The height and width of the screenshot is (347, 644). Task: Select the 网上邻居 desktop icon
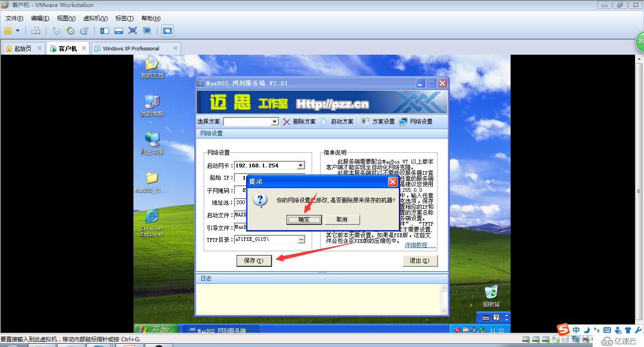152,143
